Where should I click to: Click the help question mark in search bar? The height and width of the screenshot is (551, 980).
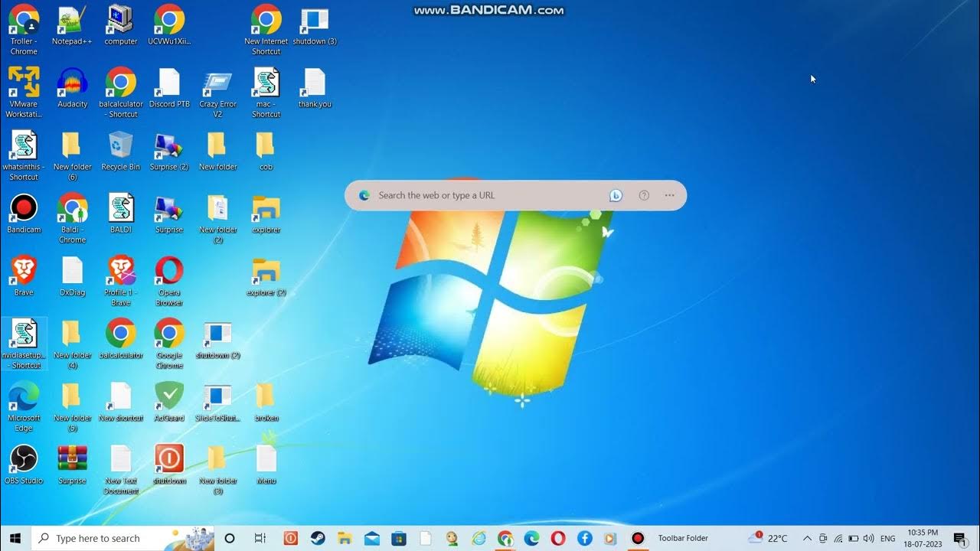(644, 195)
